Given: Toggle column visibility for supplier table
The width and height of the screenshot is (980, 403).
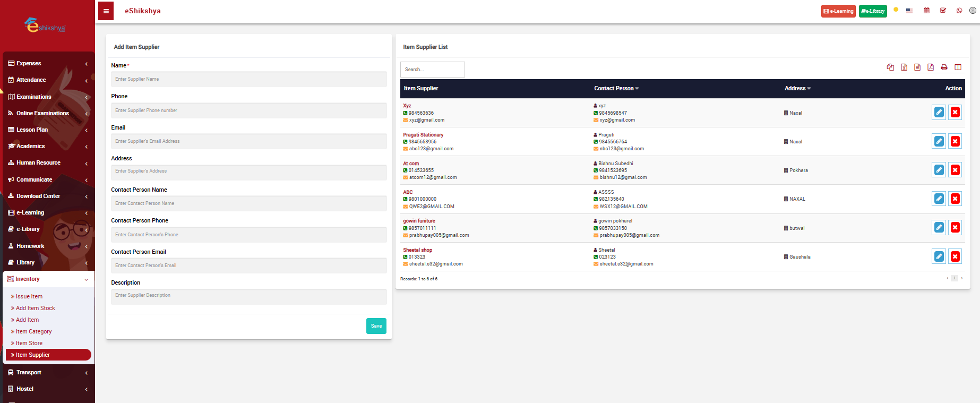Looking at the screenshot, I should pyautogui.click(x=958, y=67).
